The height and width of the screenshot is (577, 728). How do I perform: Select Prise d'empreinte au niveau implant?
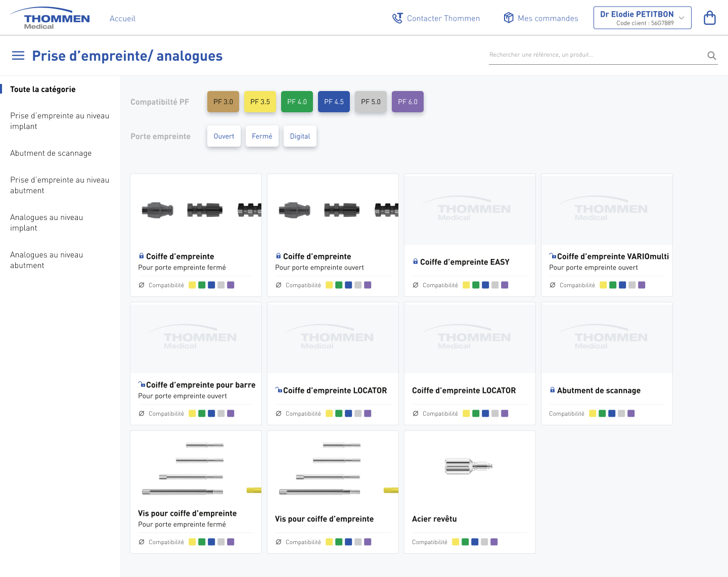click(60, 121)
